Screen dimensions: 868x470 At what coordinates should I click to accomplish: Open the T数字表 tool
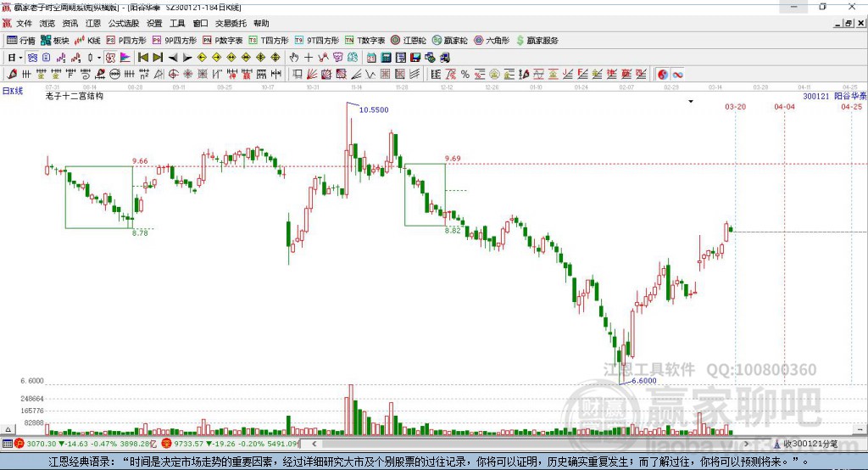(364, 41)
